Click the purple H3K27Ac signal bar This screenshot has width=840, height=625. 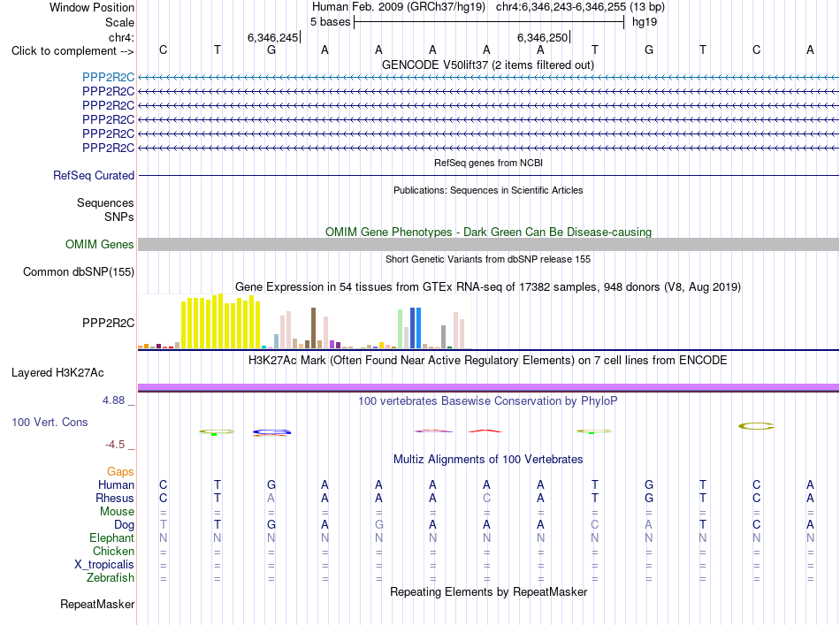coord(488,387)
